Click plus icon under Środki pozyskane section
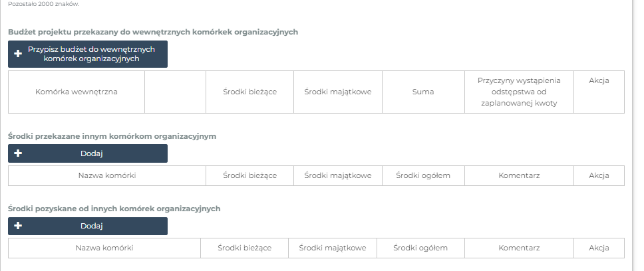The image size is (644, 271). click(x=18, y=226)
